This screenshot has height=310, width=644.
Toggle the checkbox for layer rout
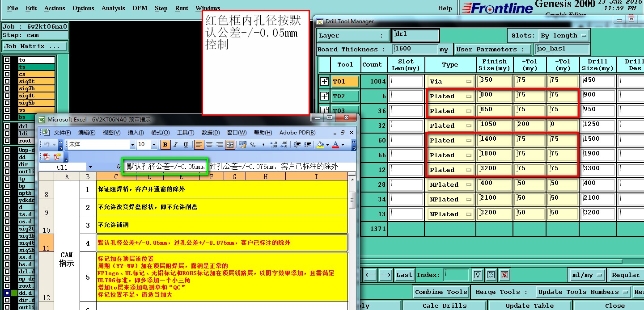tap(7, 141)
